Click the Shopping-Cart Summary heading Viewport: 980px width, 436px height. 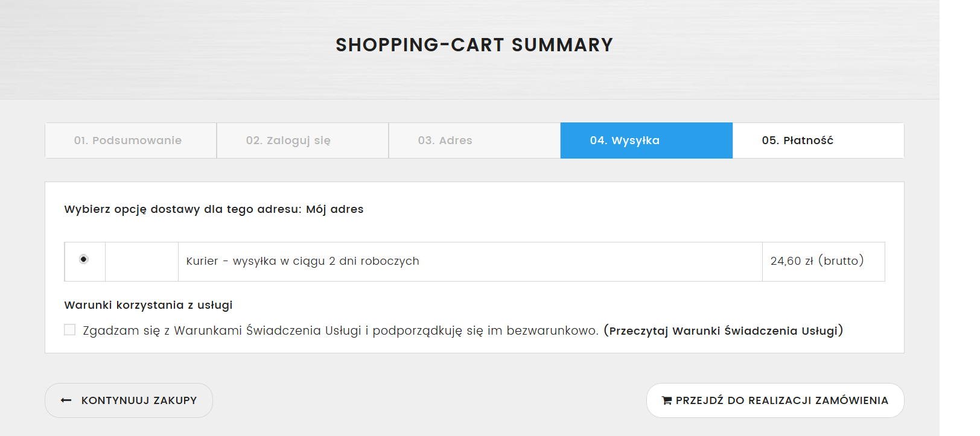coord(474,45)
